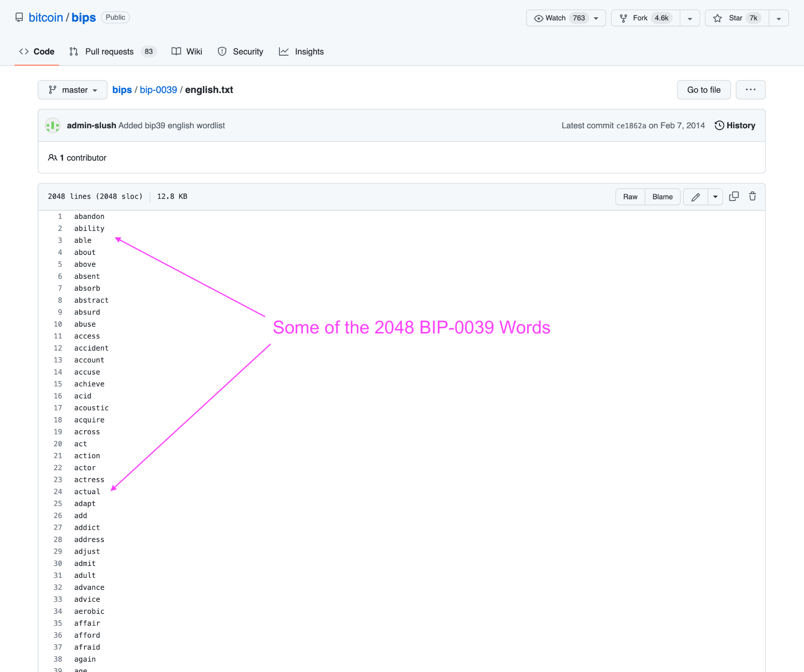804x672 pixels.
Task: Open commit hash ce1862a
Action: (631, 126)
